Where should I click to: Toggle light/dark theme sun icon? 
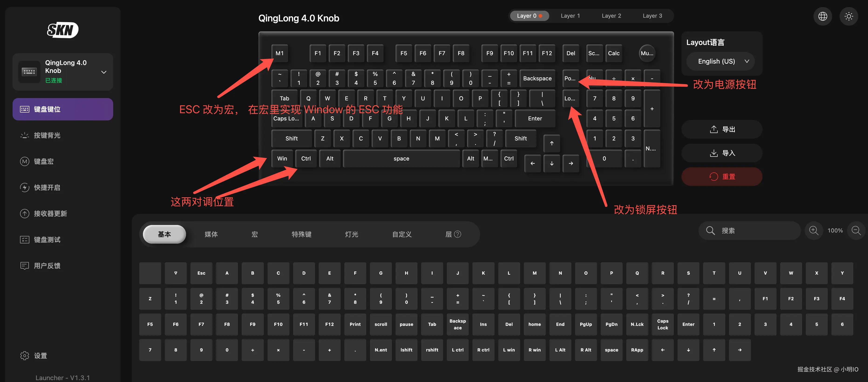pos(848,16)
